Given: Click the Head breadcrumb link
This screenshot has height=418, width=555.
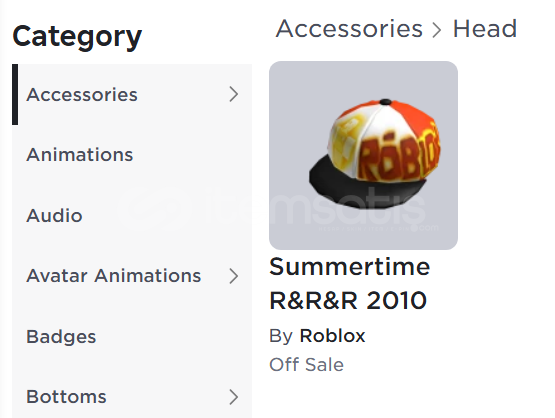Looking at the screenshot, I should (x=485, y=29).
